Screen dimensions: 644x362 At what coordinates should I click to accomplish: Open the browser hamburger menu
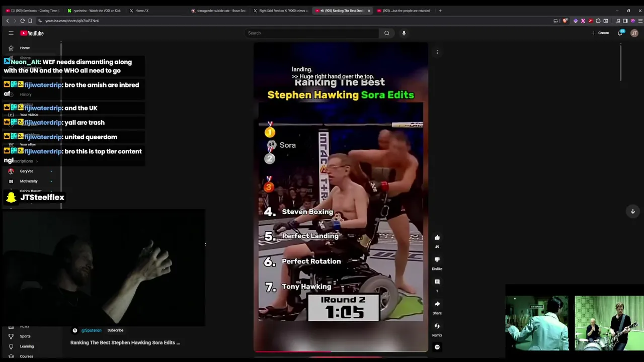[640, 21]
